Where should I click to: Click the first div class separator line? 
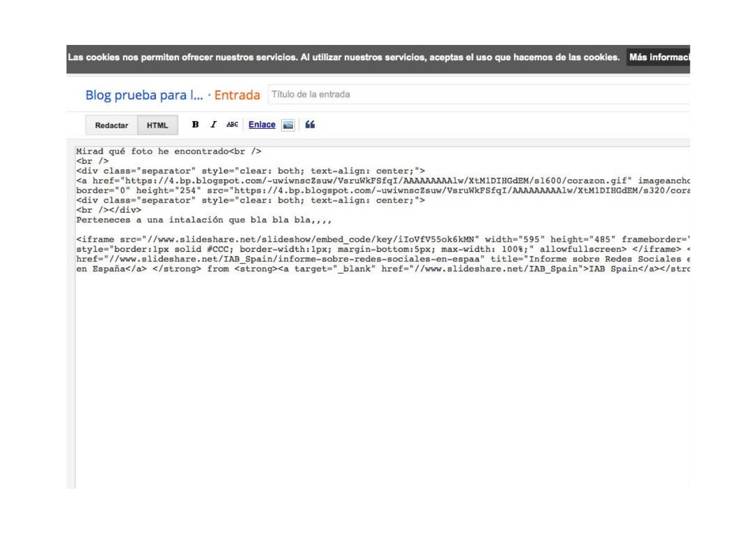(248, 171)
